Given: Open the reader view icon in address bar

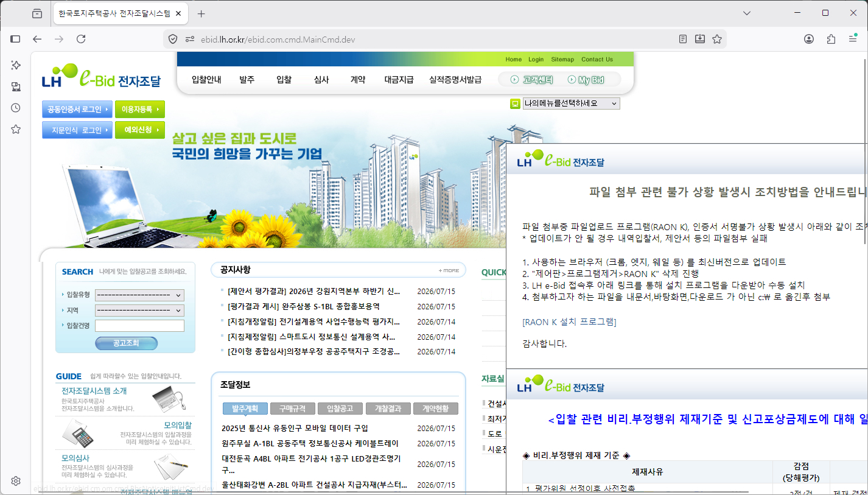Looking at the screenshot, I should tap(683, 39).
